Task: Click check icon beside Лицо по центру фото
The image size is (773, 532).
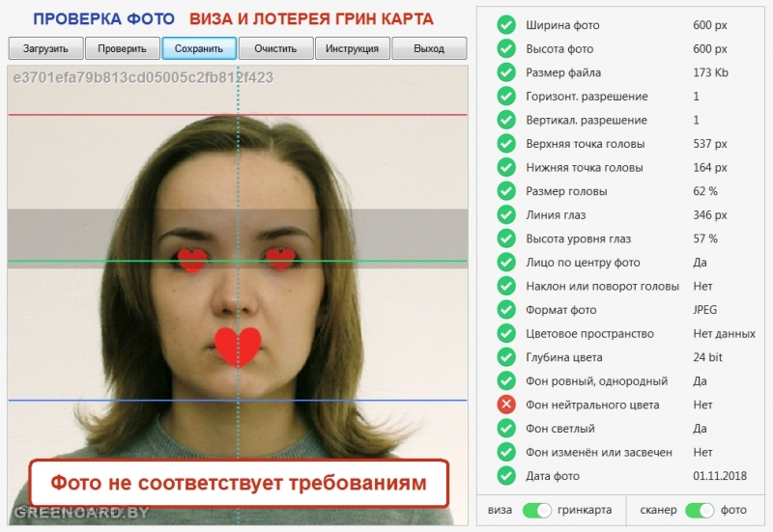Action: point(506,262)
